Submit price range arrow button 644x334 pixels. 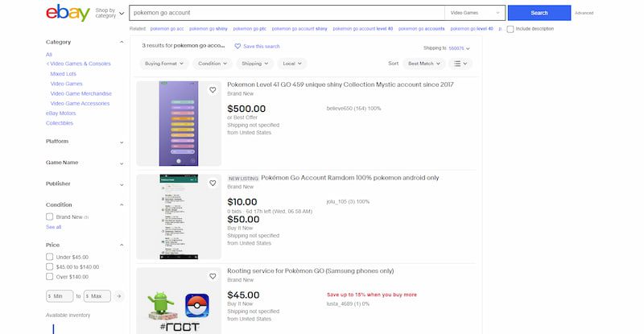click(118, 296)
